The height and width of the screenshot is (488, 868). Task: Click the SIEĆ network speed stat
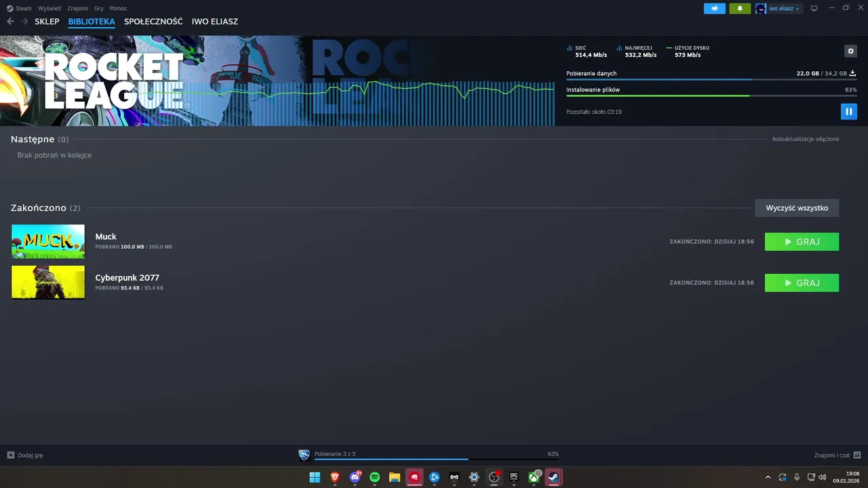click(587, 52)
